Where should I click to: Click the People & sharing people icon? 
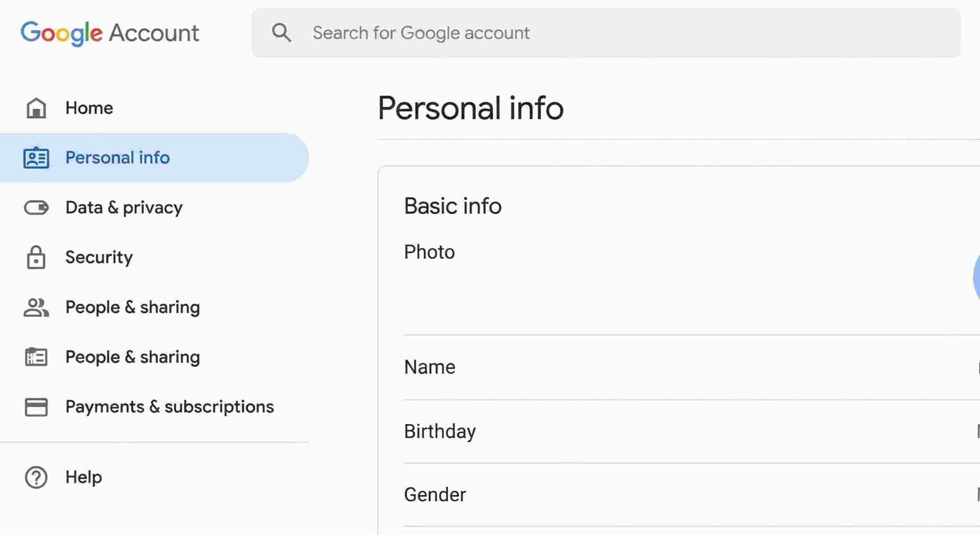click(36, 308)
